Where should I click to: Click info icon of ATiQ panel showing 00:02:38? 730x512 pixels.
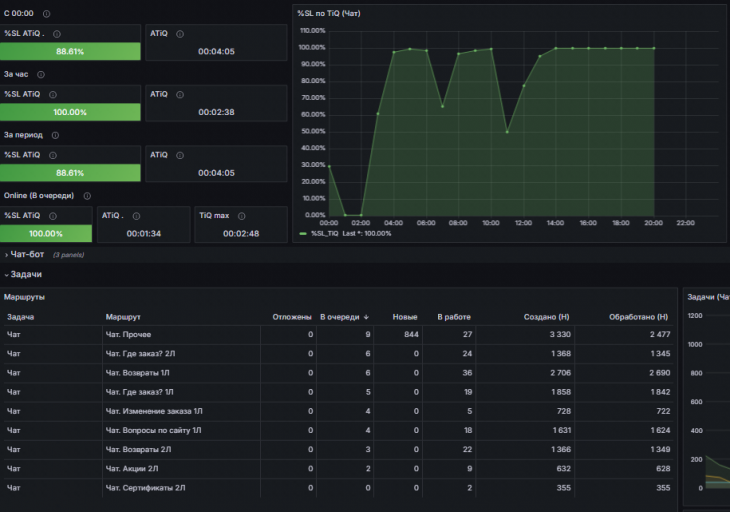180,94
